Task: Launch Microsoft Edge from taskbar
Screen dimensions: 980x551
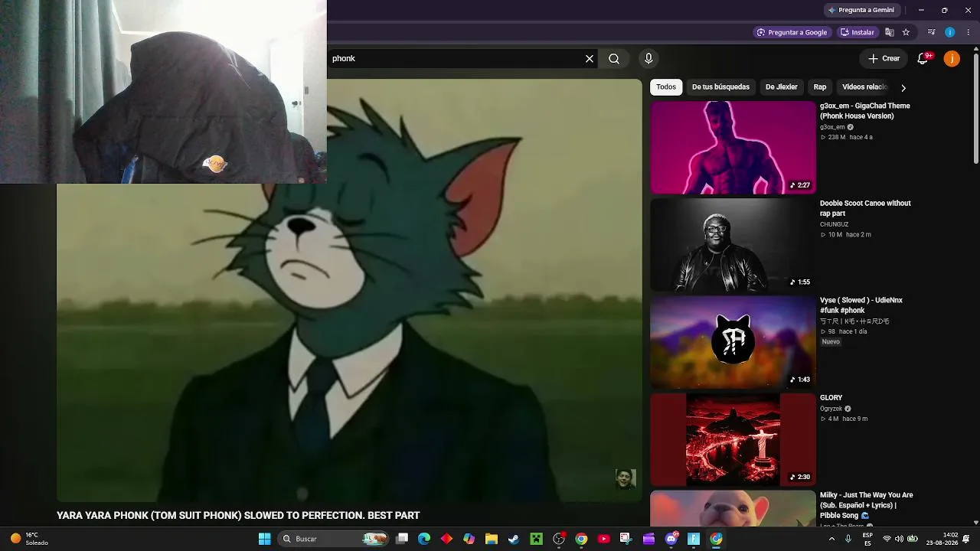Action: click(x=424, y=539)
